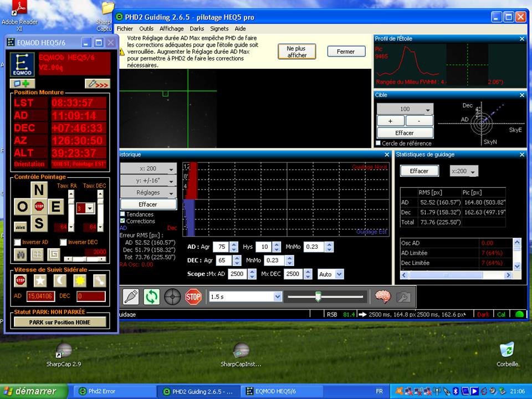Open Affichage menu
This screenshot has height=399, width=532.
(x=172, y=29)
